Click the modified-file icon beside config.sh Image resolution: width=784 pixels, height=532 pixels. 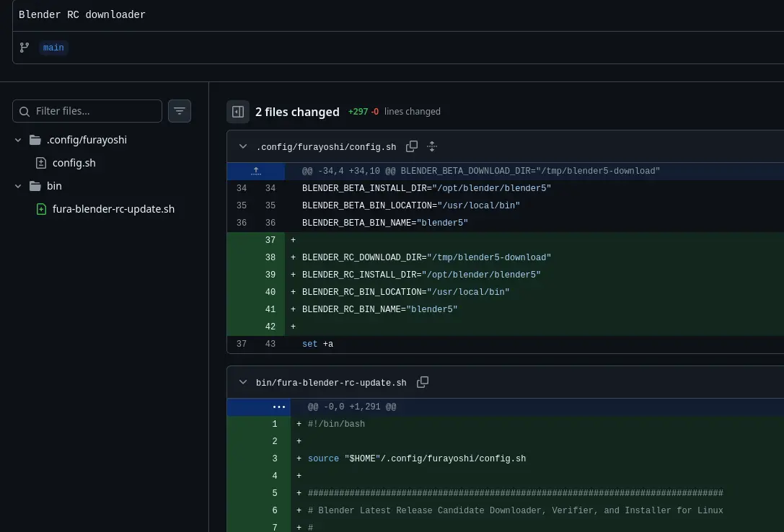41,163
